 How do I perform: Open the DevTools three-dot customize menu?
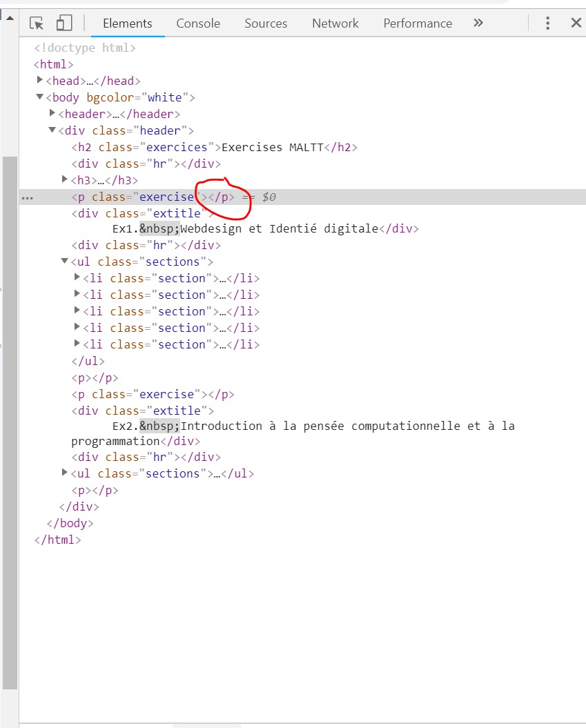[x=548, y=23]
